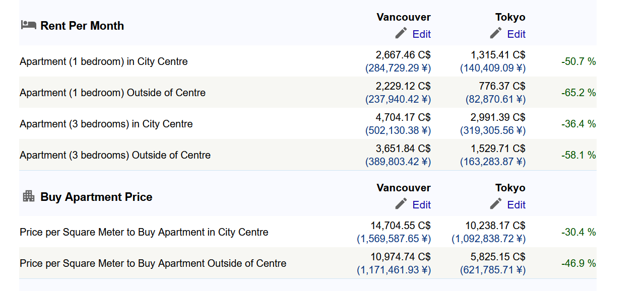Edit Vancouver values in the Rent Per Month section

point(421,34)
